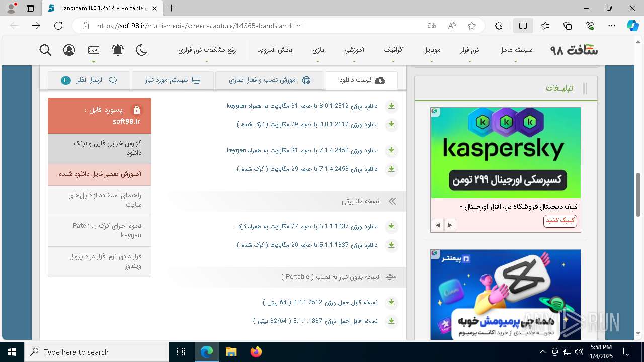Open link for 7.1.4.2458 cracked download

(307, 169)
